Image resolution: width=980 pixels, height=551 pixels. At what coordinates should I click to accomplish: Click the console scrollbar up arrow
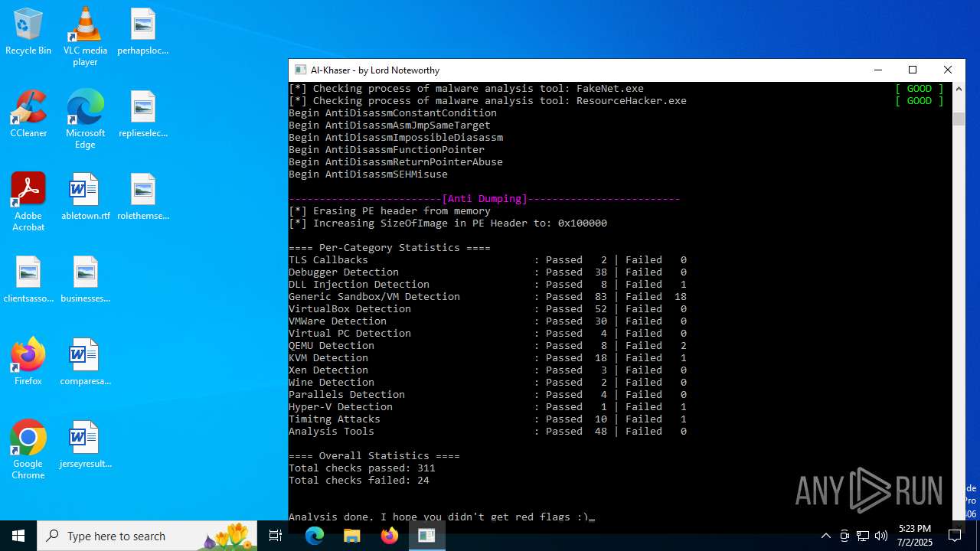959,88
